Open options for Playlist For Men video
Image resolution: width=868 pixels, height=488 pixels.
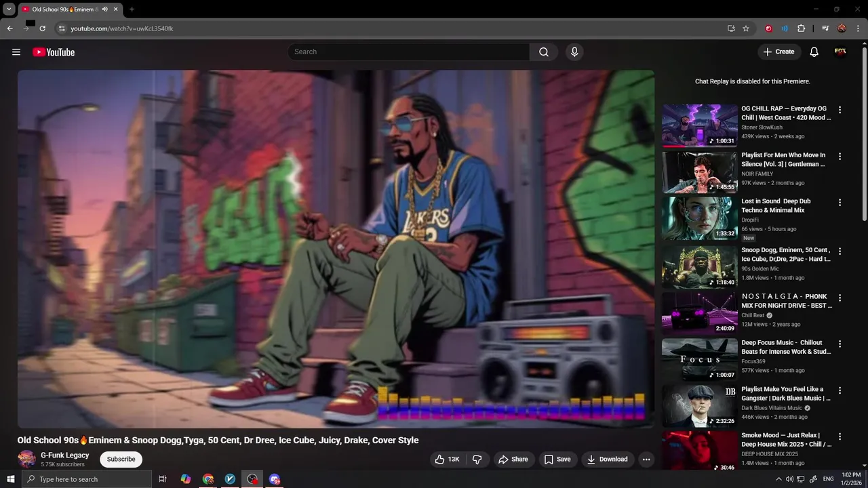click(840, 157)
